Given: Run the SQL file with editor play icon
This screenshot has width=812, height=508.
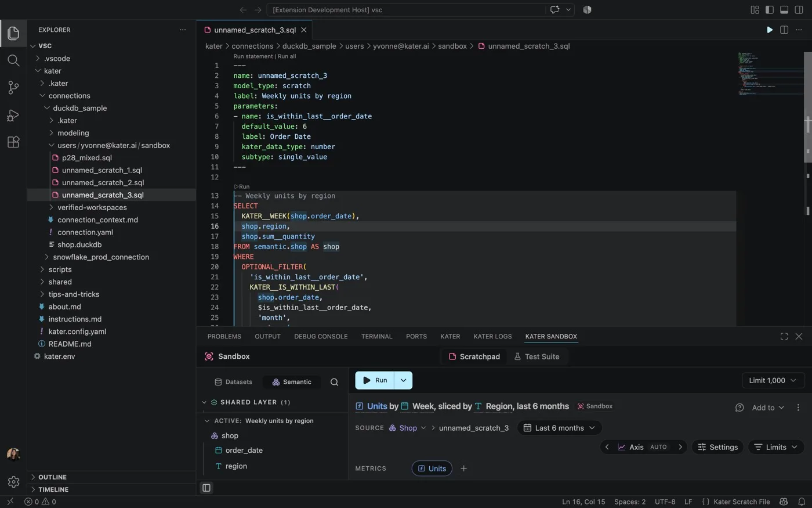Looking at the screenshot, I should tap(770, 30).
